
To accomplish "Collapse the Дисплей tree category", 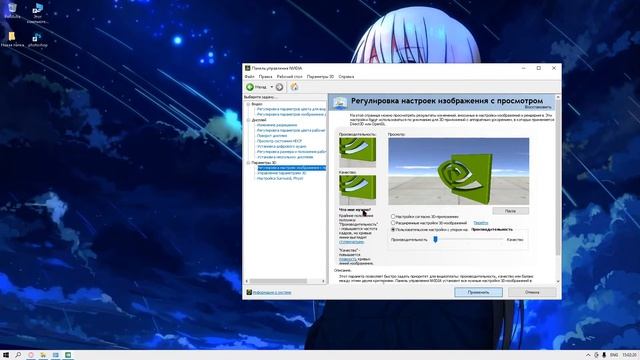I will click(248, 120).
